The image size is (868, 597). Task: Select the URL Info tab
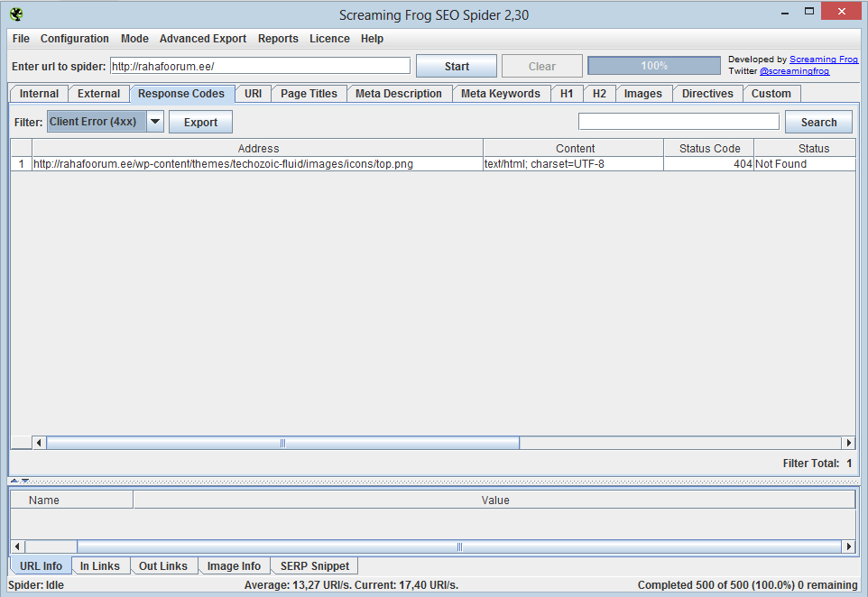[x=41, y=566]
